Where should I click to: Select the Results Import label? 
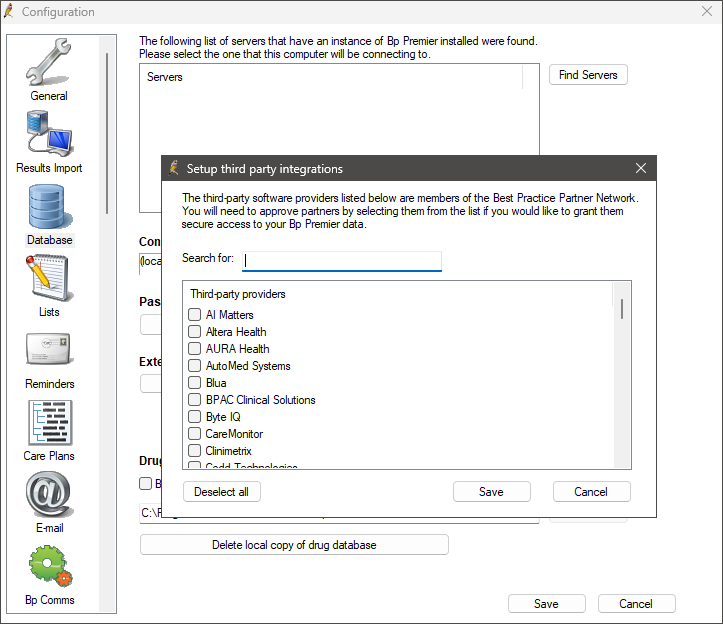[49, 168]
